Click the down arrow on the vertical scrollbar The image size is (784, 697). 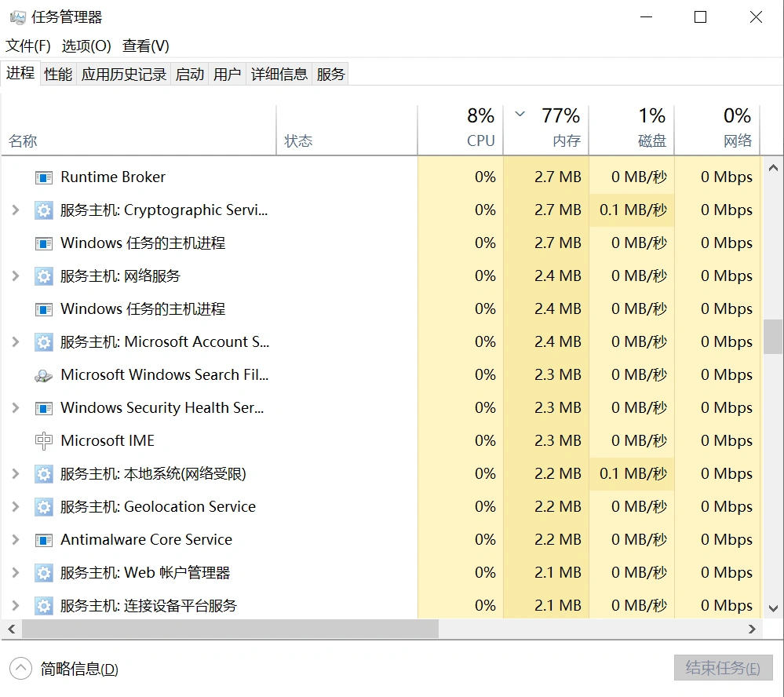tap(771, 608)
